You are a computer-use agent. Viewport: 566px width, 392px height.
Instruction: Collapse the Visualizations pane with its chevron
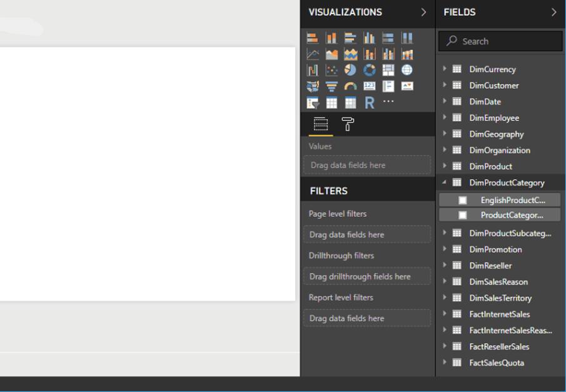tap(424, 13)
